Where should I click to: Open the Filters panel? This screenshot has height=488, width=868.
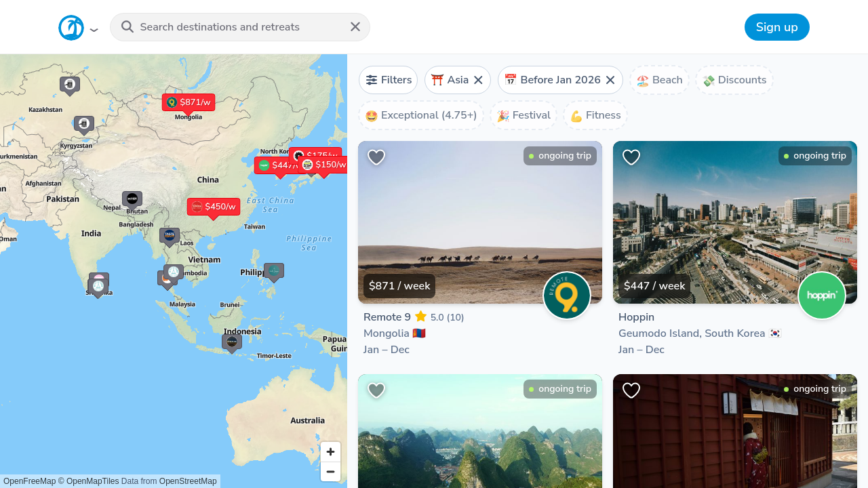tap(389, 80)
